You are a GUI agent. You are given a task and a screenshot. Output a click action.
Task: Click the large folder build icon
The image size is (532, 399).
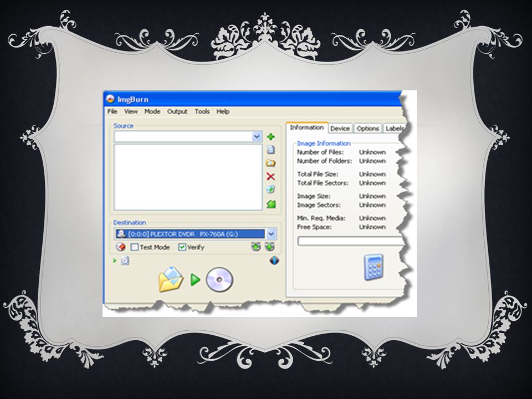[x=171, y=279]
